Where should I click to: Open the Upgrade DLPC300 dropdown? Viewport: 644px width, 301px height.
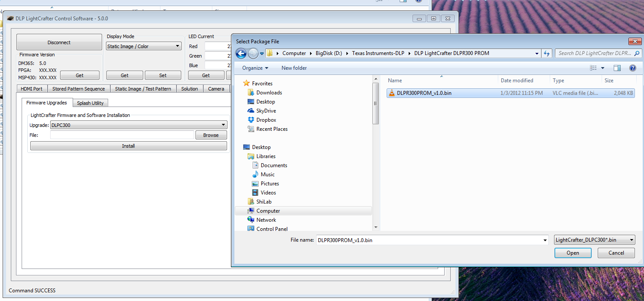tap(139, 125)
